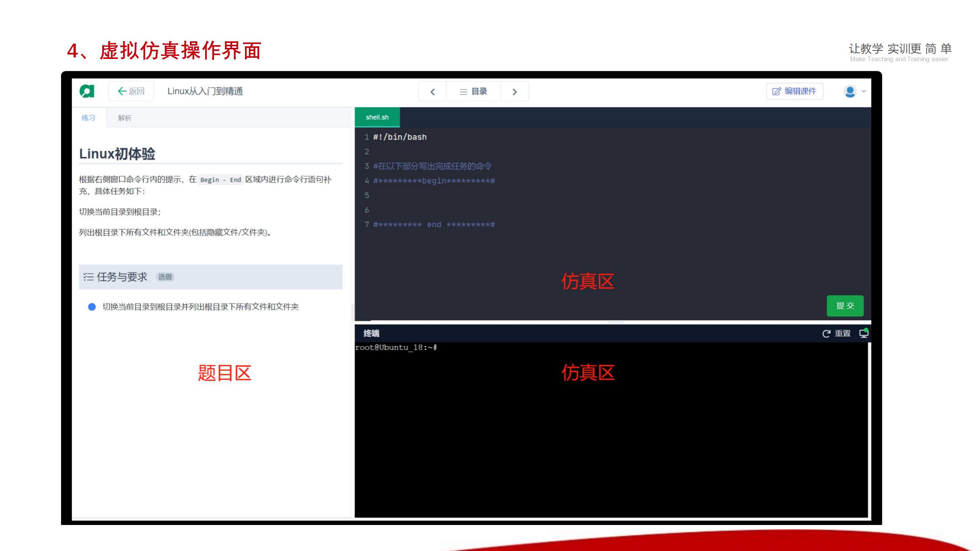The image size is (980, 551).
Task: Click the 编辑课件 button
Action: pos(795,91)
